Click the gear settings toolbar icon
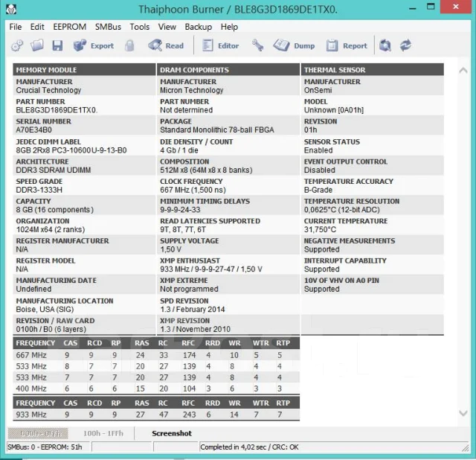476x460 pixels. [17, 46]
